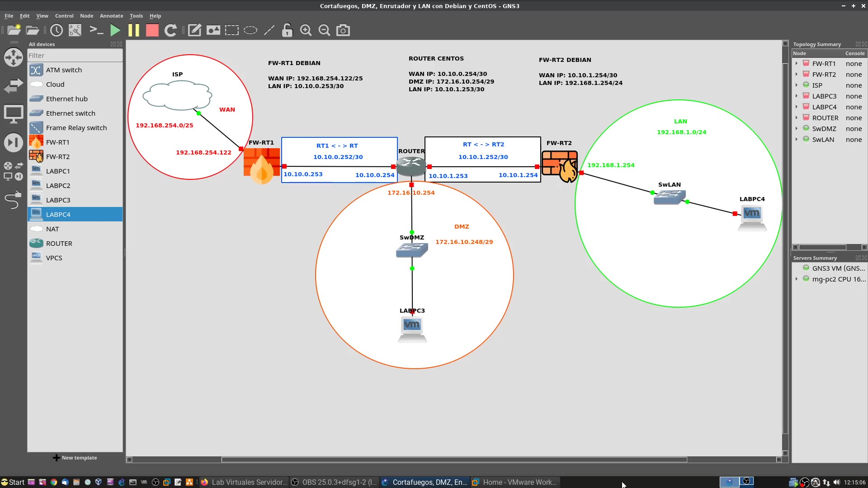Switch to OBS window in taskbar
This screenshot has height=488, width=868.
pyautogui.click(x=334, y=482)
